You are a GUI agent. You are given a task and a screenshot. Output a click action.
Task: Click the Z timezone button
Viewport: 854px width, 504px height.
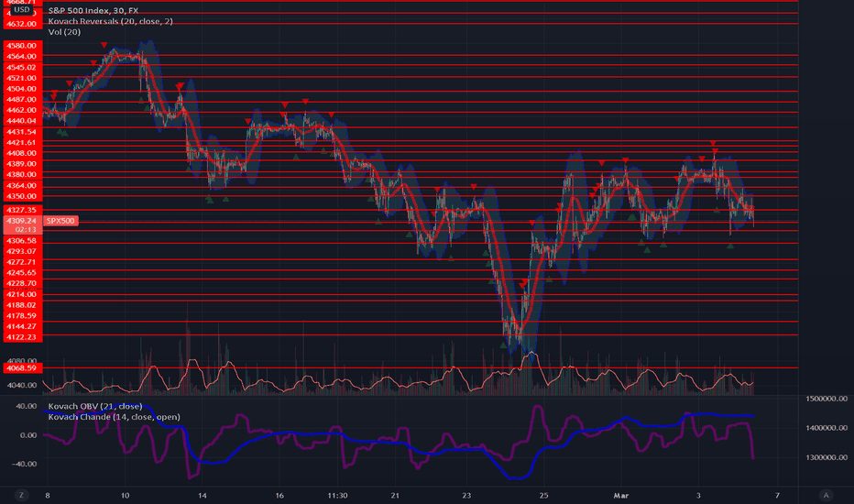tap(21, 495)
